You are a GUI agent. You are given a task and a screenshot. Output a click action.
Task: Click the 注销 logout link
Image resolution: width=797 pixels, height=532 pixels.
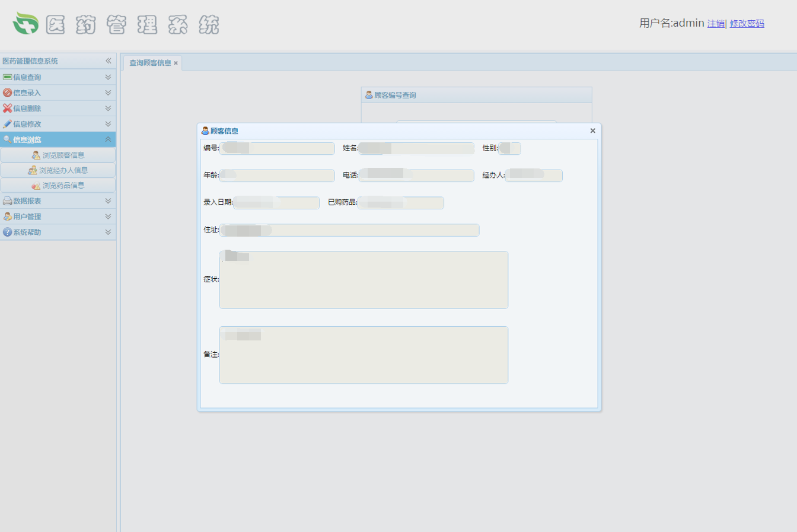(x=716, y=24)
